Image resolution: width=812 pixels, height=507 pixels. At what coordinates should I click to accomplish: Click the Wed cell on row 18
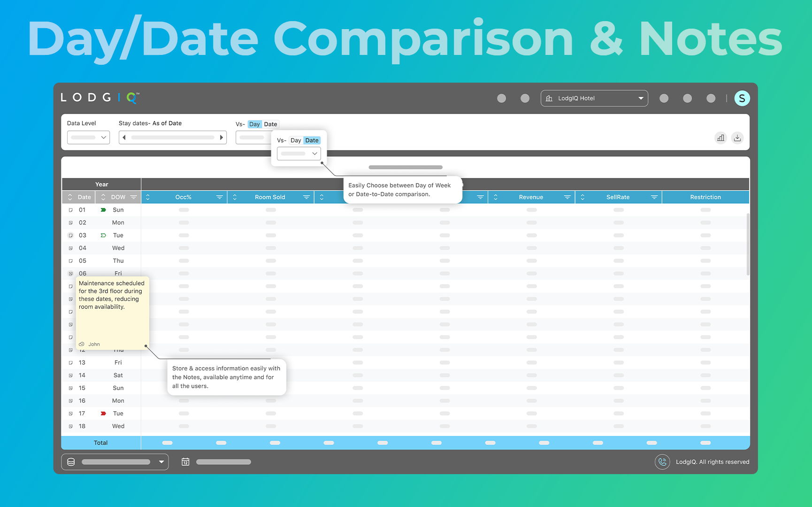pyautogui.click(x=118, y=426)
